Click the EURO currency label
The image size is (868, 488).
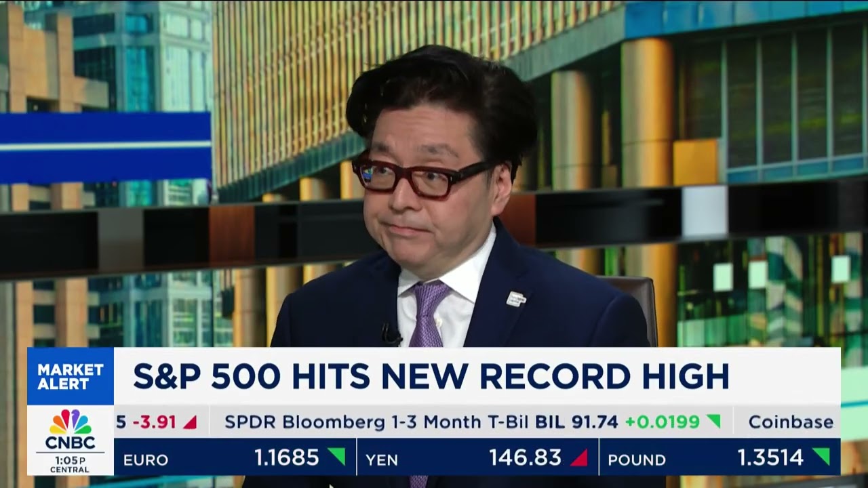point(146,460)
